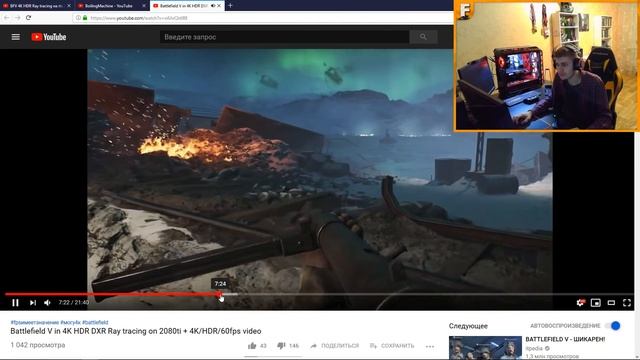640x360 pixels.
Task: Skip to the next video
Action: tap(33, 302)
